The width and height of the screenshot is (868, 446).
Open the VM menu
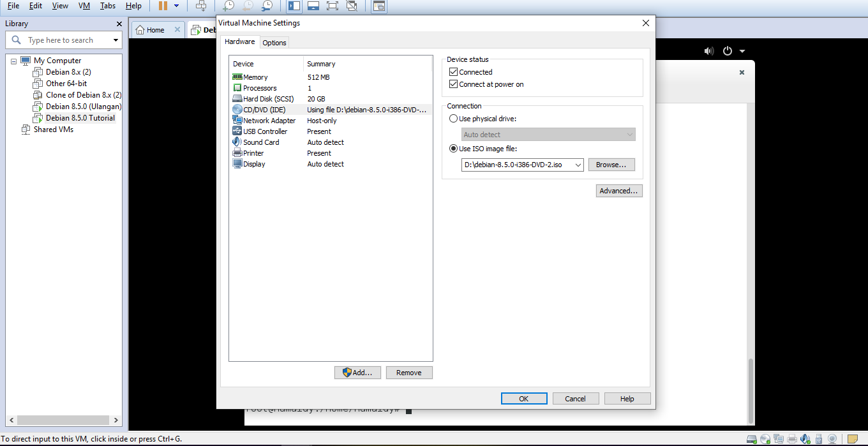[x=84, y=6]
